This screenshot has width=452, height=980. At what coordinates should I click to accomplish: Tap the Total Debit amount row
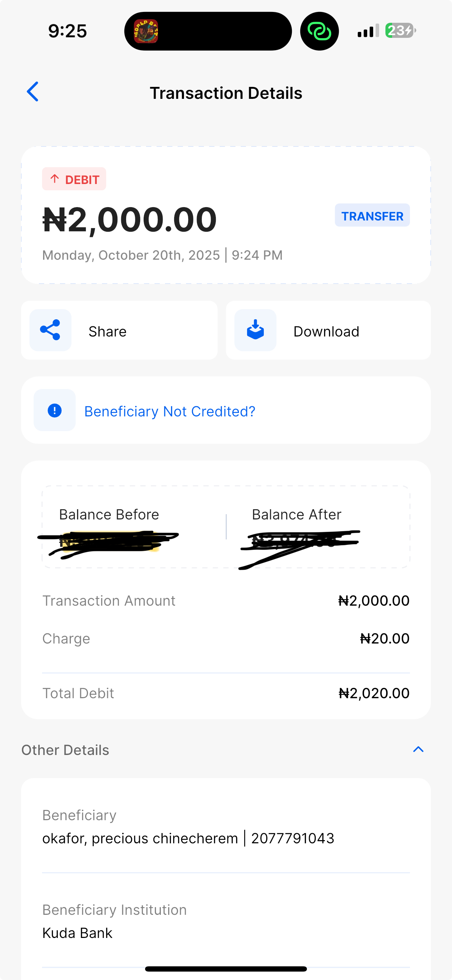click(x=226, y=693)
